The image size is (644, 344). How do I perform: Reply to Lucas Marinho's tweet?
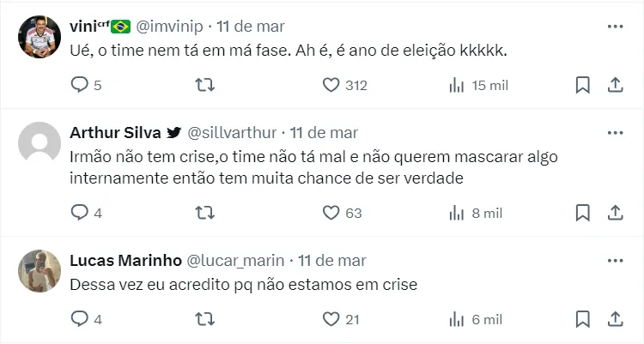pos(79,319)
